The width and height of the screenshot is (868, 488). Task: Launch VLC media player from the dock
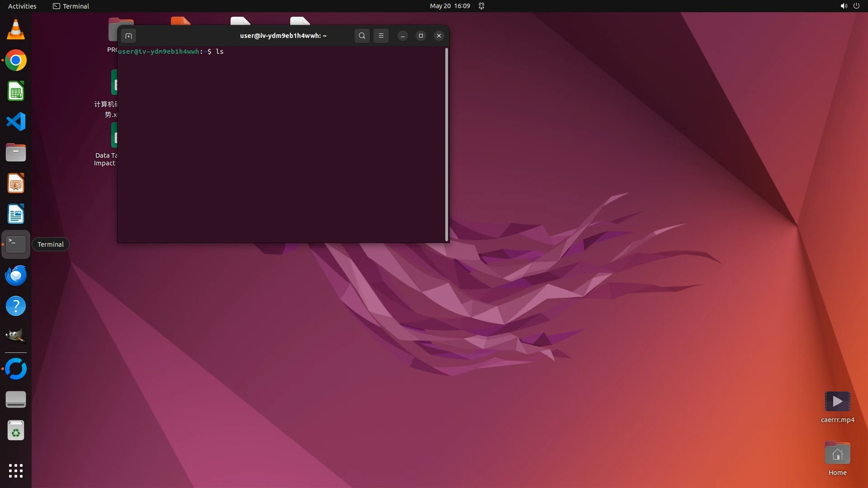tap(16, 30)
